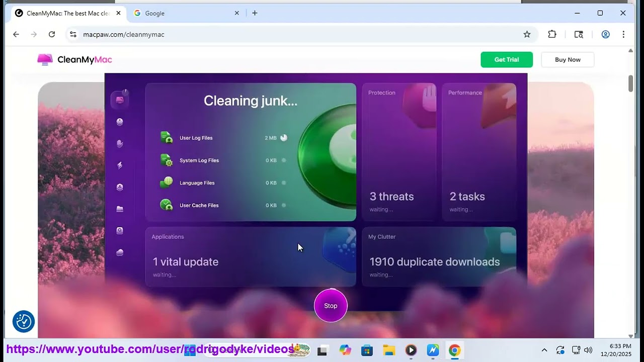Click the Buy Now button
This screenshot has width=644, height=362.
point(568,59)
